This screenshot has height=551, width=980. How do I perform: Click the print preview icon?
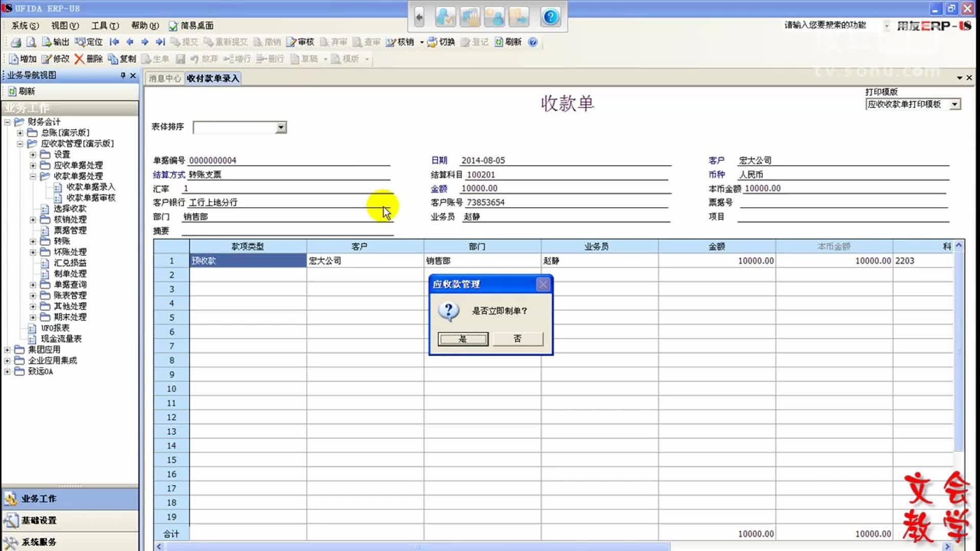pyautogui.click(x=31, y=42)
